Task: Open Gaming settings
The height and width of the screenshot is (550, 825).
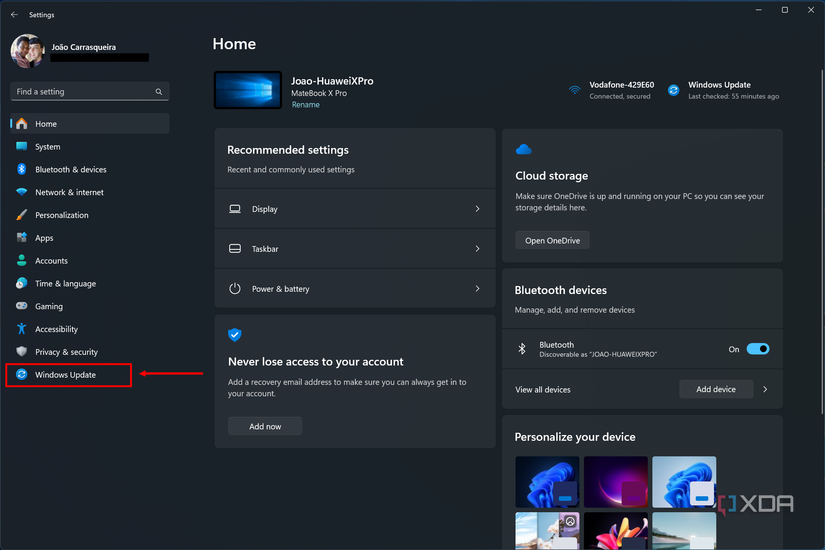Action: pyautogui.click(x=89, y=306)
